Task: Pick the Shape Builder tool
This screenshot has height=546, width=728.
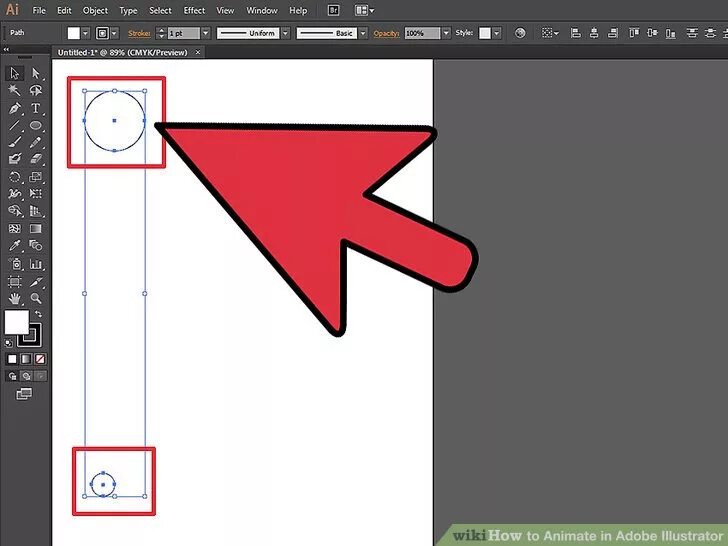Action: pos(14,211)
